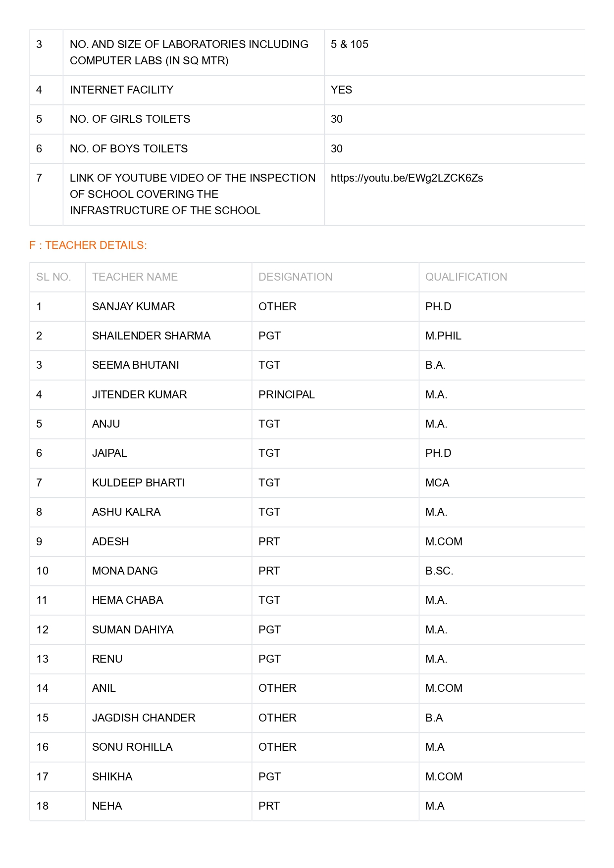Click teacher name SHAILENDER SHARMA
The width and height of the screenshot is (614, 868).
coord(151,336)
